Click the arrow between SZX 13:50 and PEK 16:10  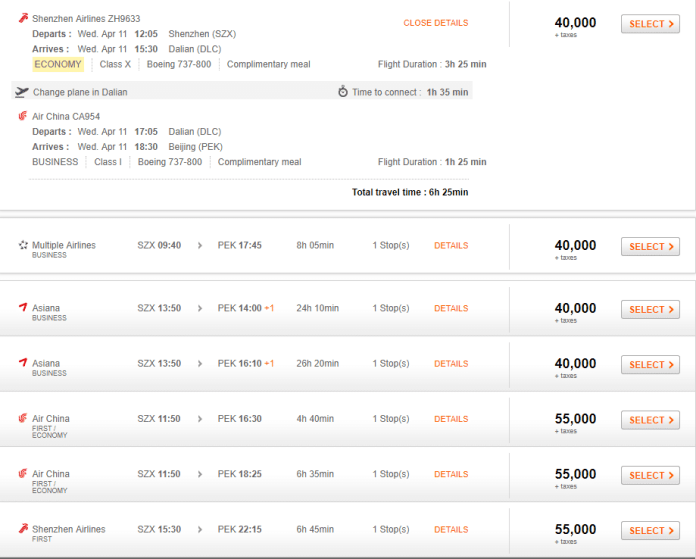click(200, 364)
